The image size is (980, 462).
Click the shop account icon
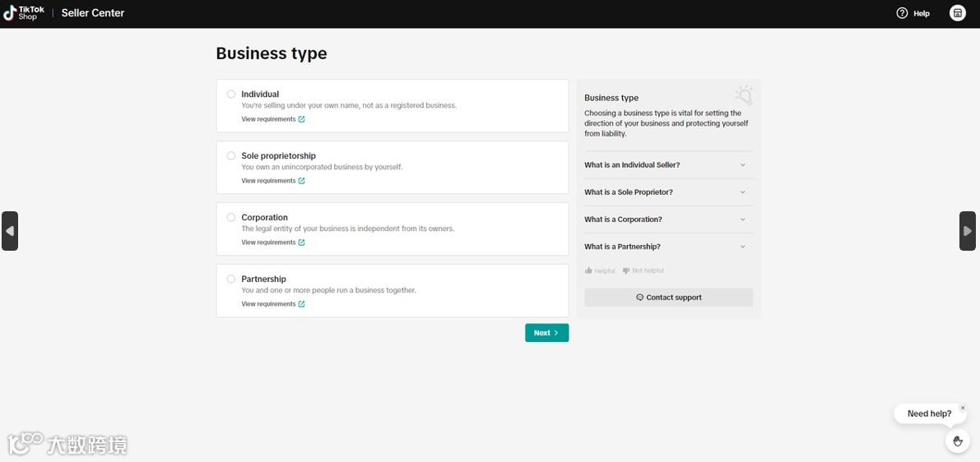point(957,13)
